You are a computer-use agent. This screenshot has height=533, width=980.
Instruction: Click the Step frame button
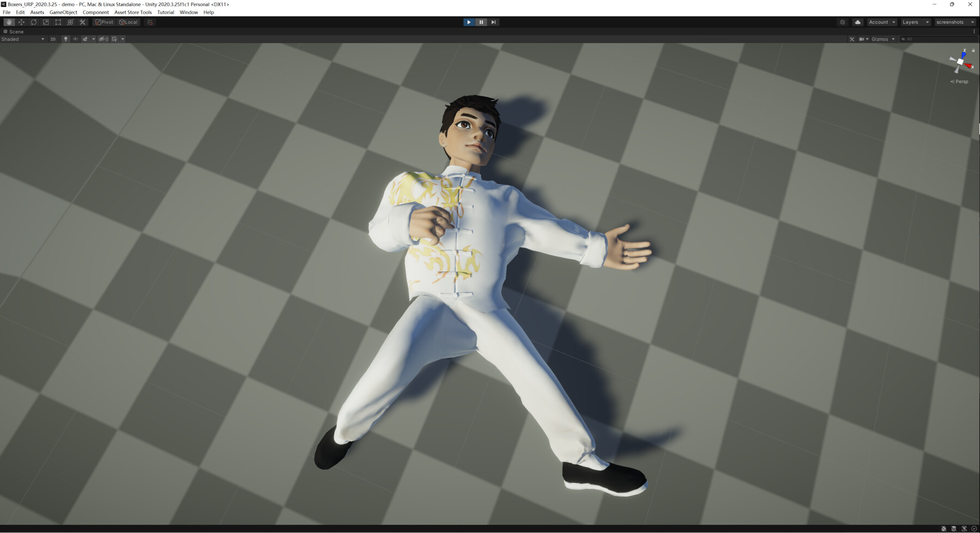pyautogui.click(x=493, y=22)
